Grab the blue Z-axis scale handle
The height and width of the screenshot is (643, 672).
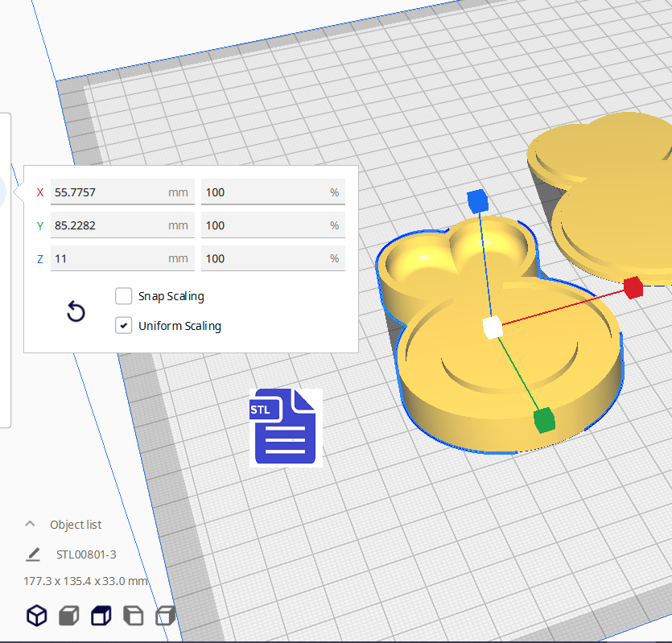477,200
